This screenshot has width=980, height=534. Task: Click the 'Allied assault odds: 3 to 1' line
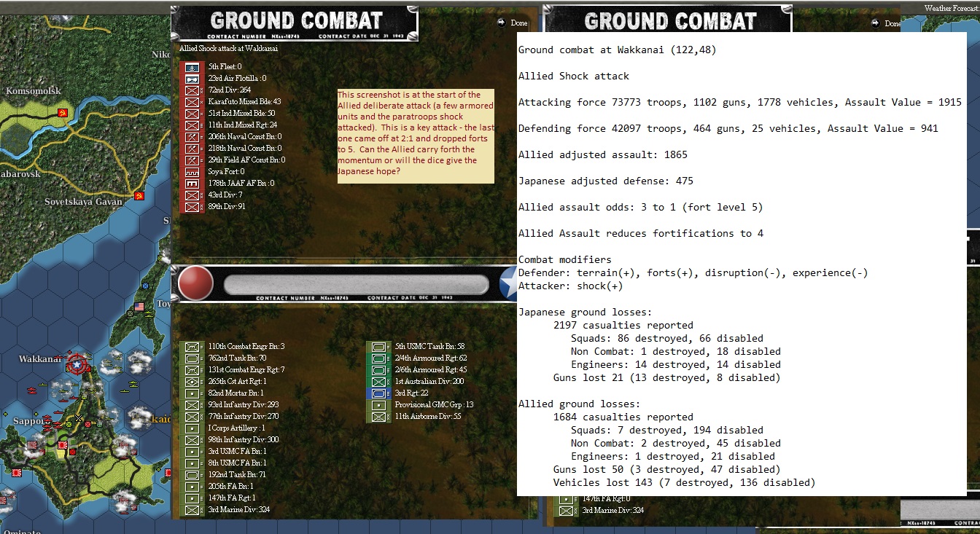(x=641, y=208)
